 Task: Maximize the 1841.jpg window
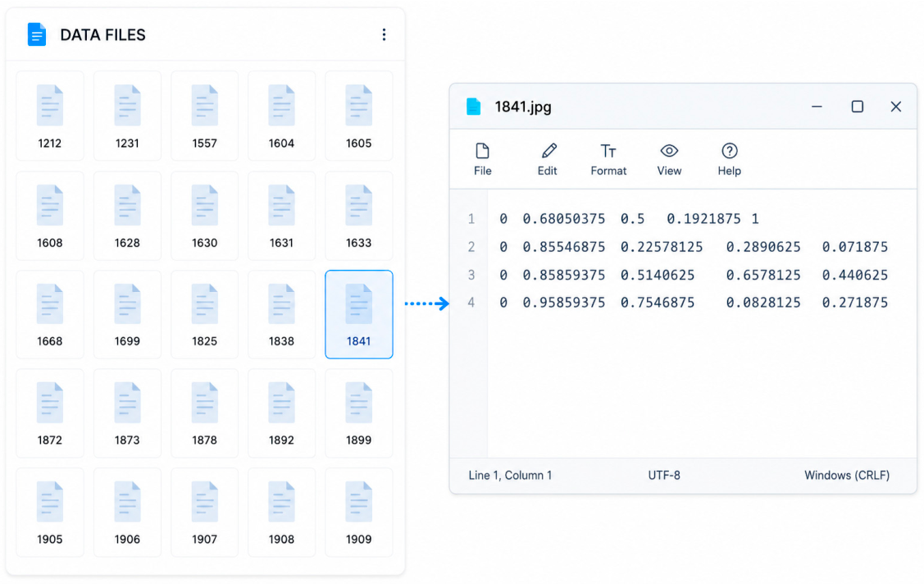[x=858, y=107]
